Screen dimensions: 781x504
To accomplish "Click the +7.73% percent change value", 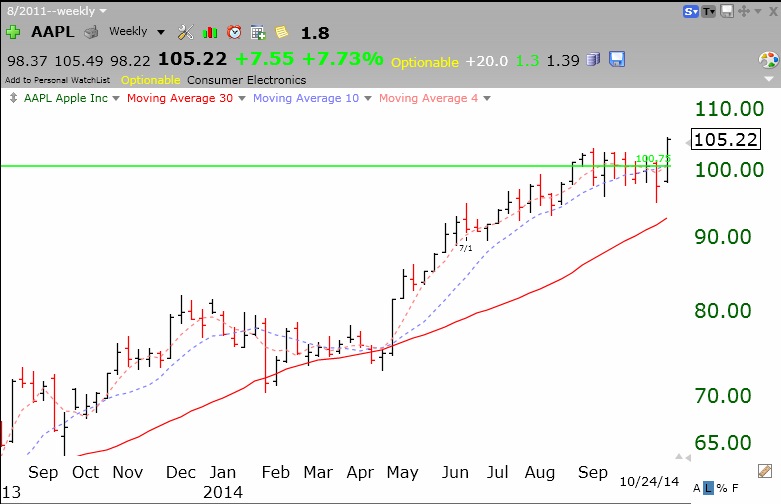I will pos(343,59).
